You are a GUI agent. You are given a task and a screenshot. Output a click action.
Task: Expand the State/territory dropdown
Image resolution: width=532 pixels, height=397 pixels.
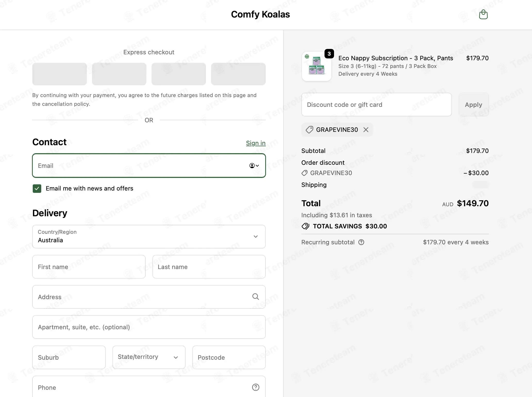[149, 357]
